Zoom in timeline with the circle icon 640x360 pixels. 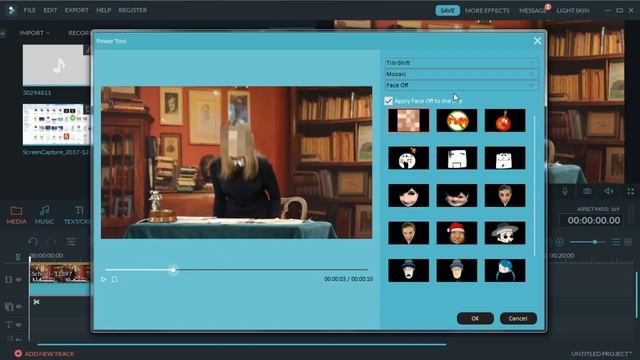pos(560,242)
